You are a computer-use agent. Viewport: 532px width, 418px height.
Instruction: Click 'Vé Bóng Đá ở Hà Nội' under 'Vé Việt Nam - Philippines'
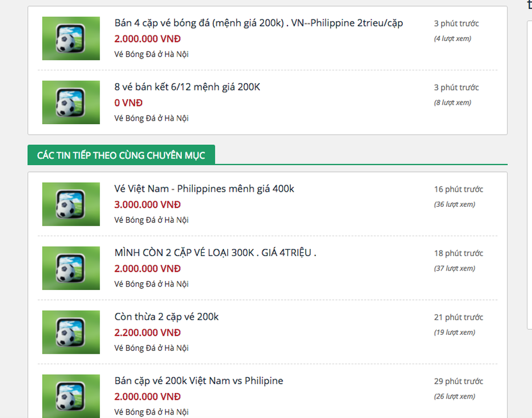coord(151,220)
